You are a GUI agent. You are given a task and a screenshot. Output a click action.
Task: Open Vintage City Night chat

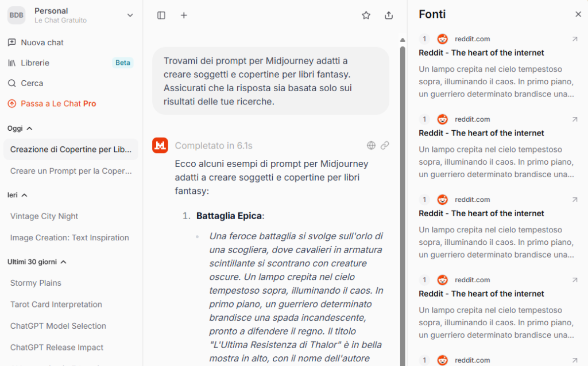point(44,216)
